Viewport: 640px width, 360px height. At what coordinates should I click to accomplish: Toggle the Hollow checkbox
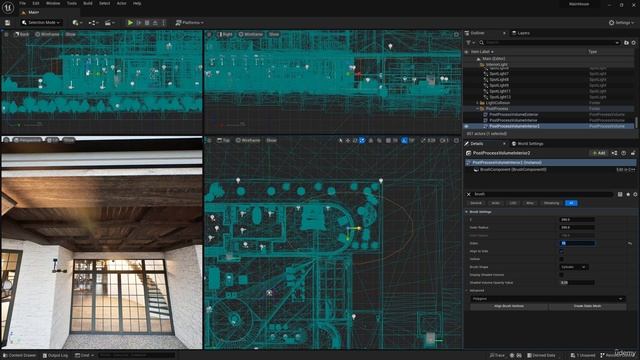tap(562, 259)
